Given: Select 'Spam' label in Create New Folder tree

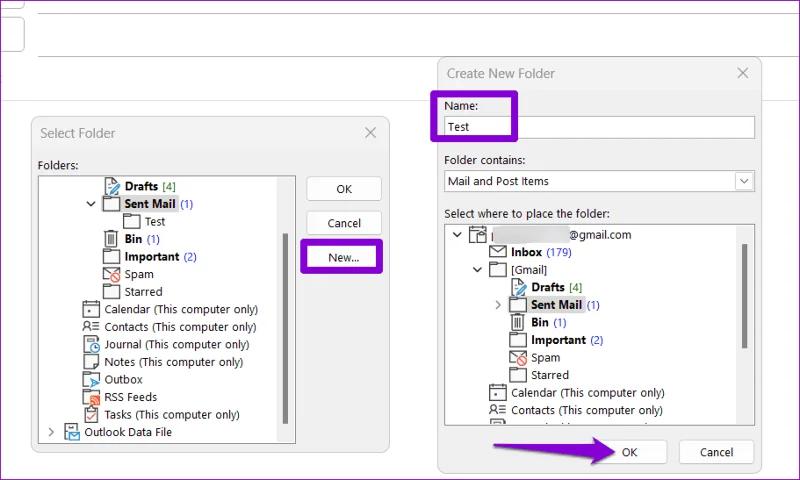Looking at the screenshot, I should coord(545,358).
